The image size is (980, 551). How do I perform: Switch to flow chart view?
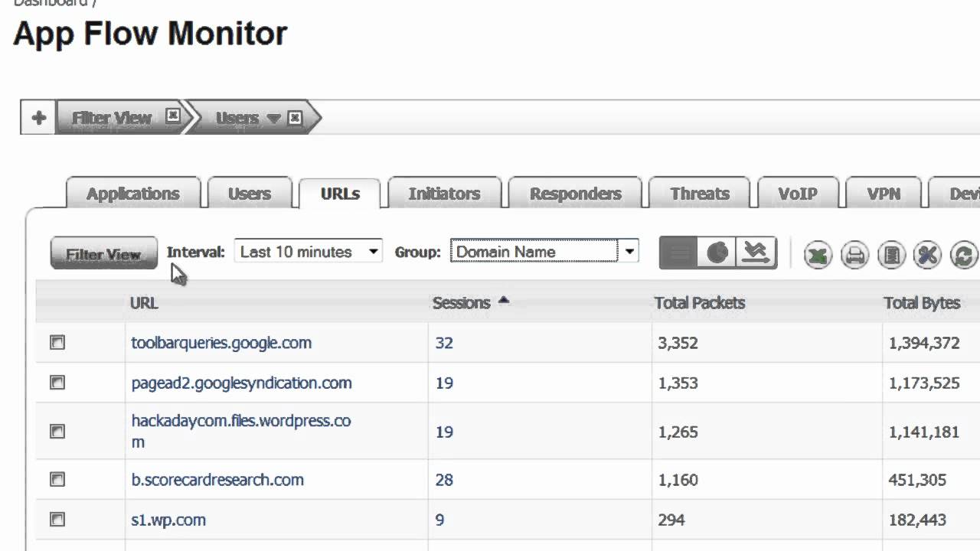coord(756,253)
